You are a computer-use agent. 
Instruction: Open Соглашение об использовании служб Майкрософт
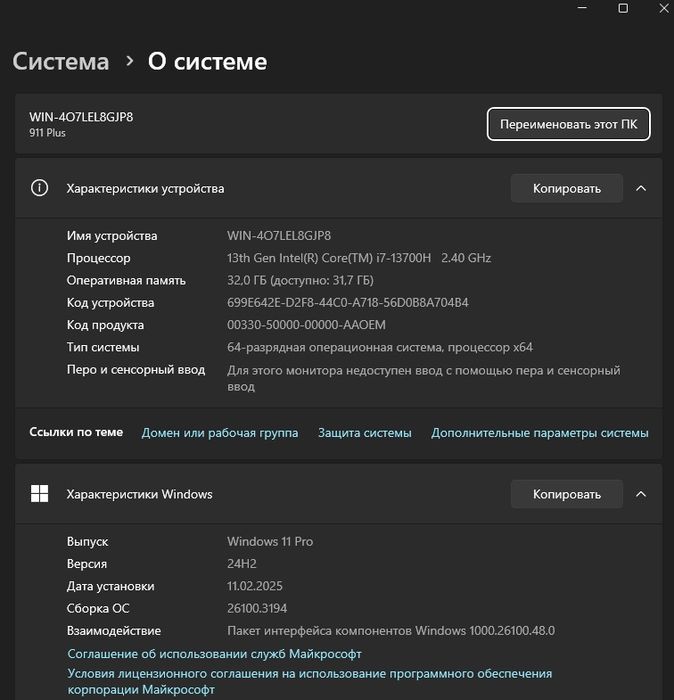tap(214, 654)
